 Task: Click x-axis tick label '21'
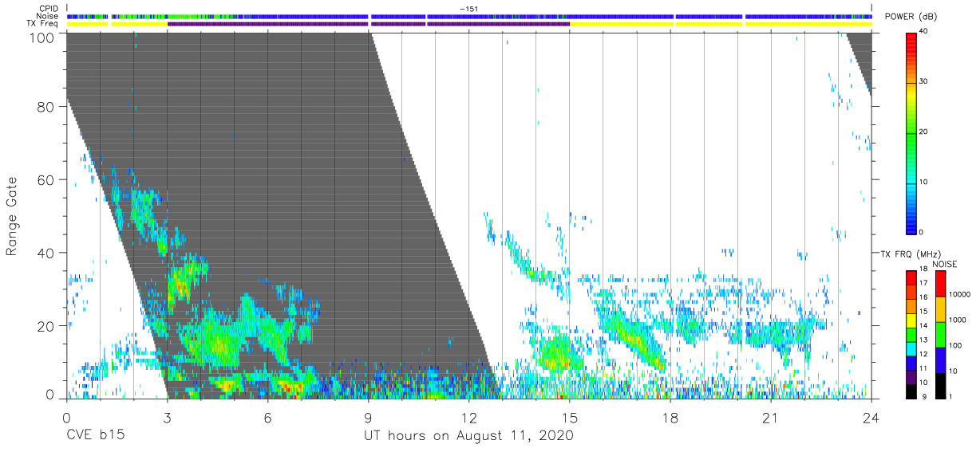(771, 419)
